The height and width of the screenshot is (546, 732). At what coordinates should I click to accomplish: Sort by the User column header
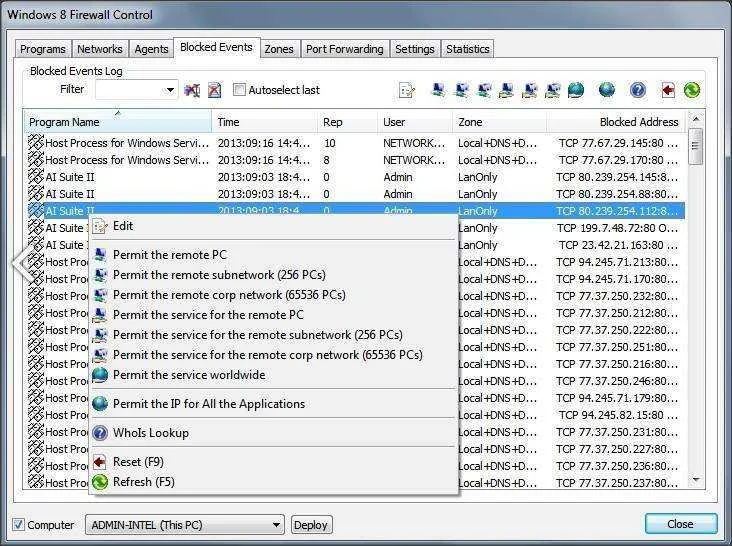[415, 122]
